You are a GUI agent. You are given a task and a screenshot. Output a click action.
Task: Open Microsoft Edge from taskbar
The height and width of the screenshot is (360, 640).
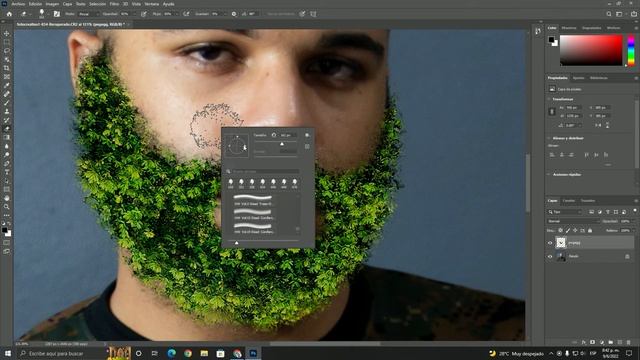[x=171, y=353]
